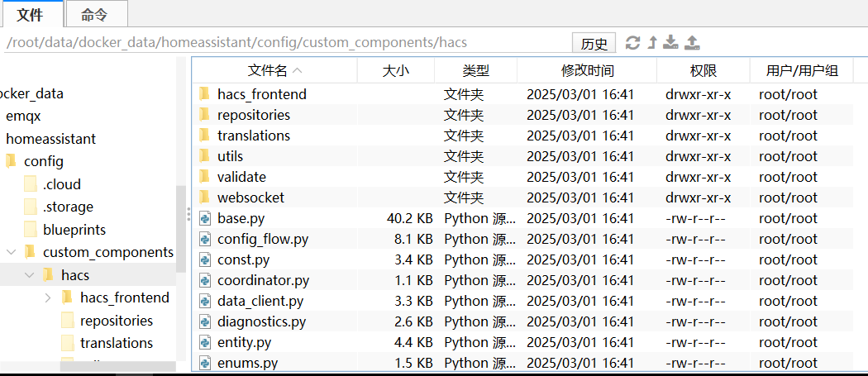Click the base.py Python file icon
868x376 pixels.
204,218
